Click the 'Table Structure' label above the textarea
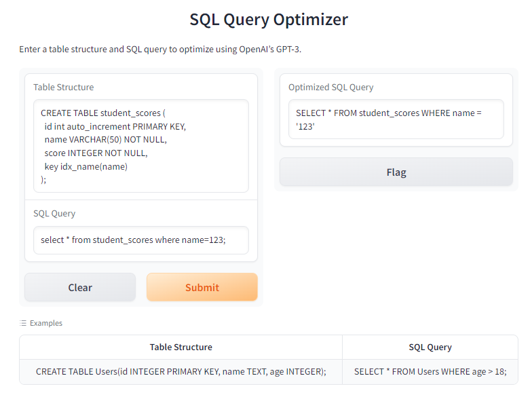This screenshot has width=532, height=397. pos(64,87)
